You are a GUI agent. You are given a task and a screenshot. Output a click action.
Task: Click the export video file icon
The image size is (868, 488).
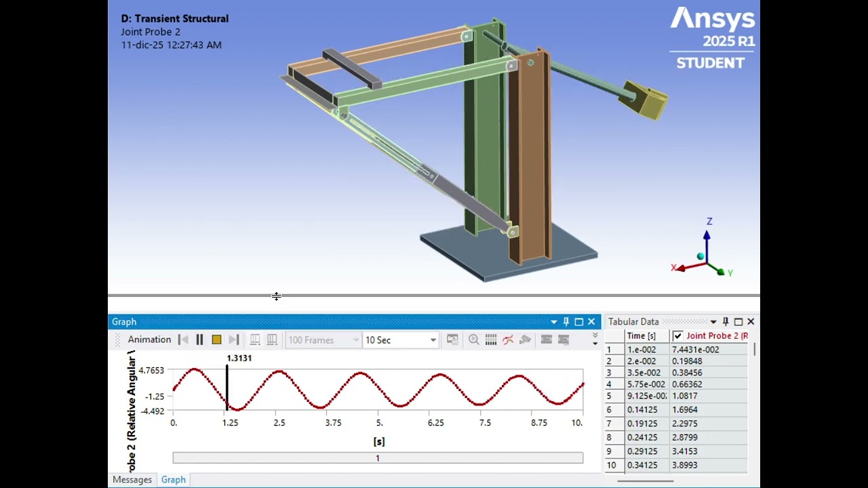pyautogui.click(x=452, y=340)
